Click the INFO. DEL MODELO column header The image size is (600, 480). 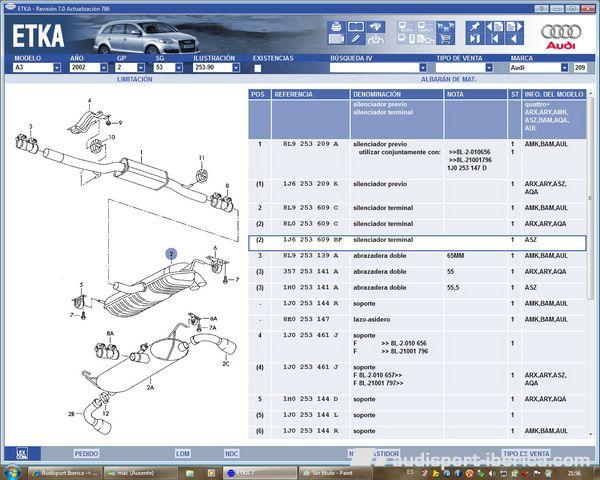click(x=554, y=94)
